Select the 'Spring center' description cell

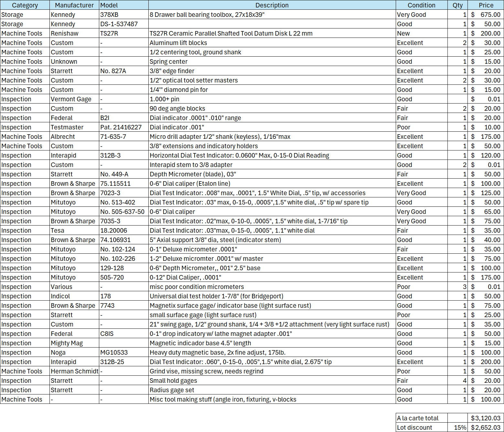point(272,61)
